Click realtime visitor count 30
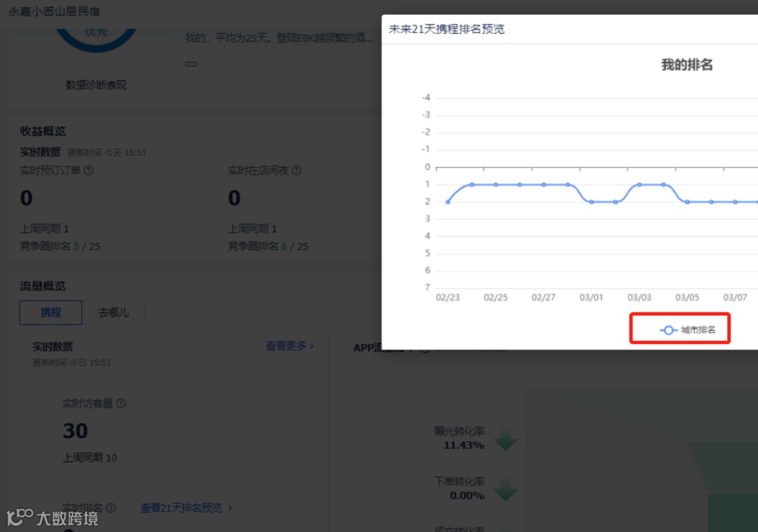This screenshot has height=532, width=758. (75, 431)
